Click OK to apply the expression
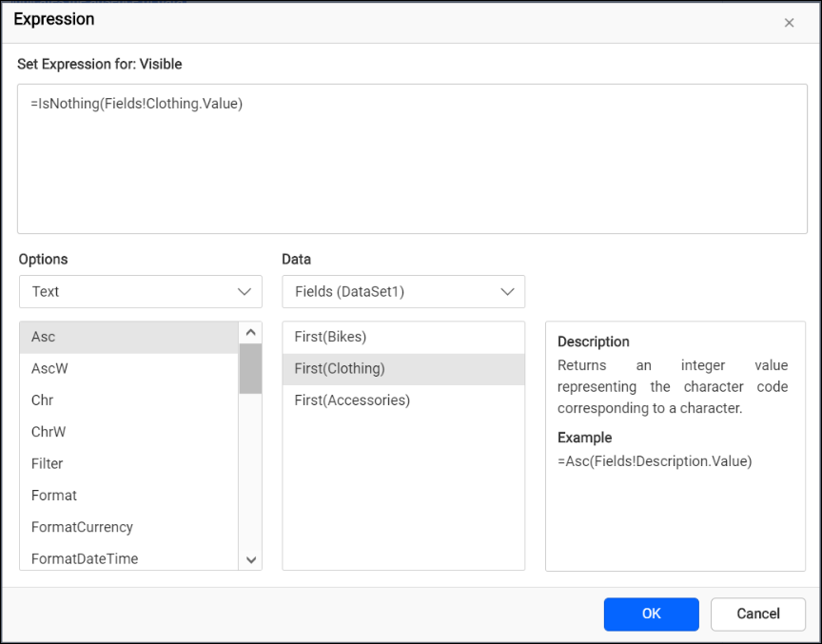 point(651,615)
